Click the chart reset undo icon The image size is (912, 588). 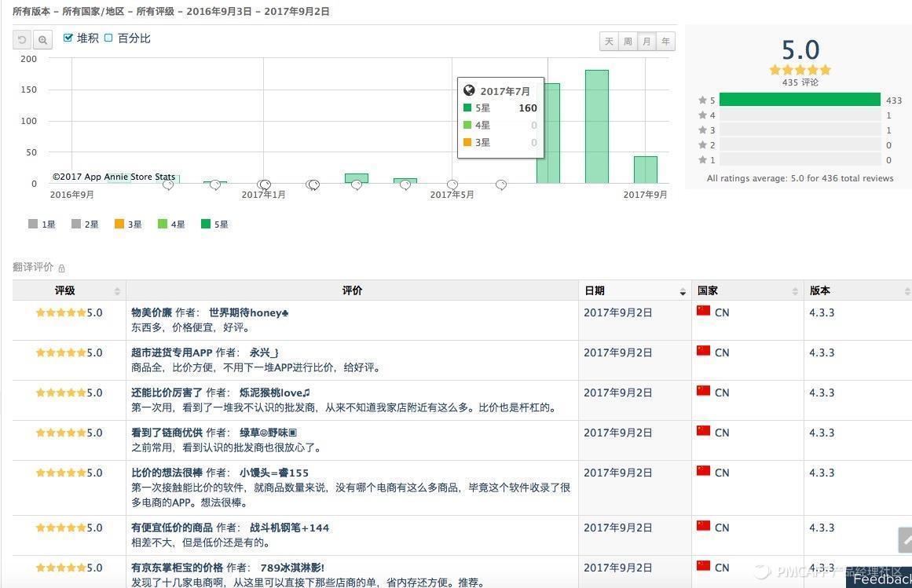pyautogui.click(x=22, y=39)
